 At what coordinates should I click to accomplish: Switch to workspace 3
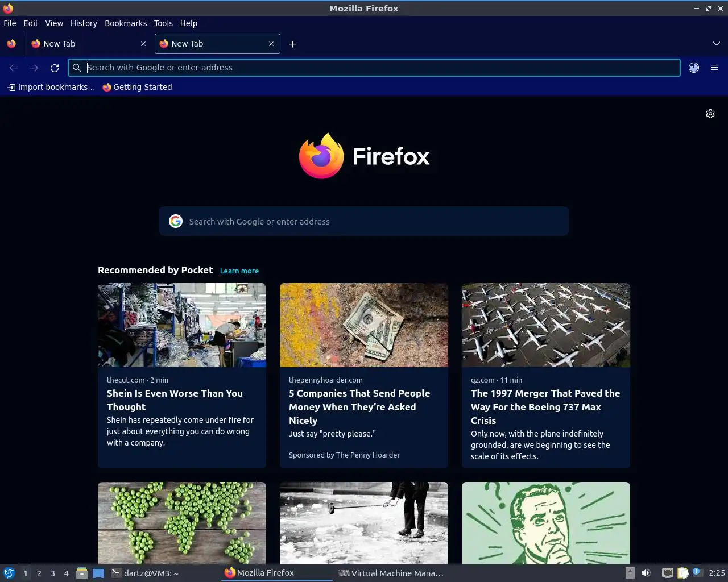pos(52,573)
